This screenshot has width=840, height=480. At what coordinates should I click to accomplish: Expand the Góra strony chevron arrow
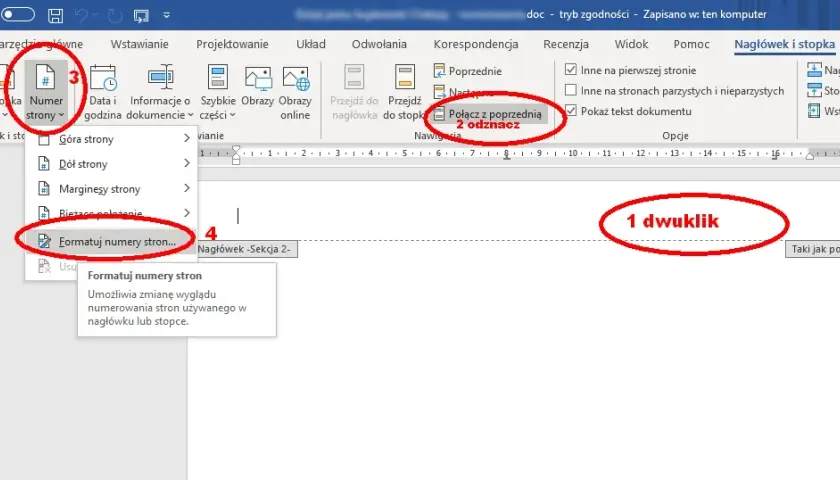pyautogui.click(x=186, y=138)
